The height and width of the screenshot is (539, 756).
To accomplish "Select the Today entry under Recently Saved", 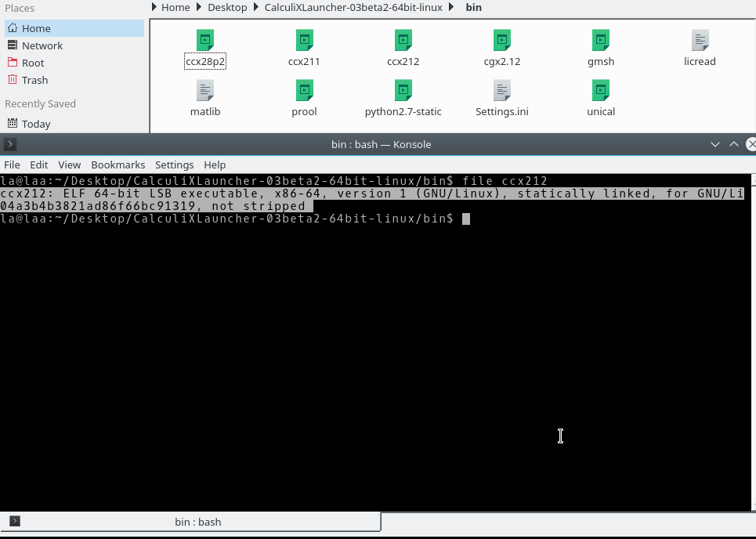I will coord(35,124).
